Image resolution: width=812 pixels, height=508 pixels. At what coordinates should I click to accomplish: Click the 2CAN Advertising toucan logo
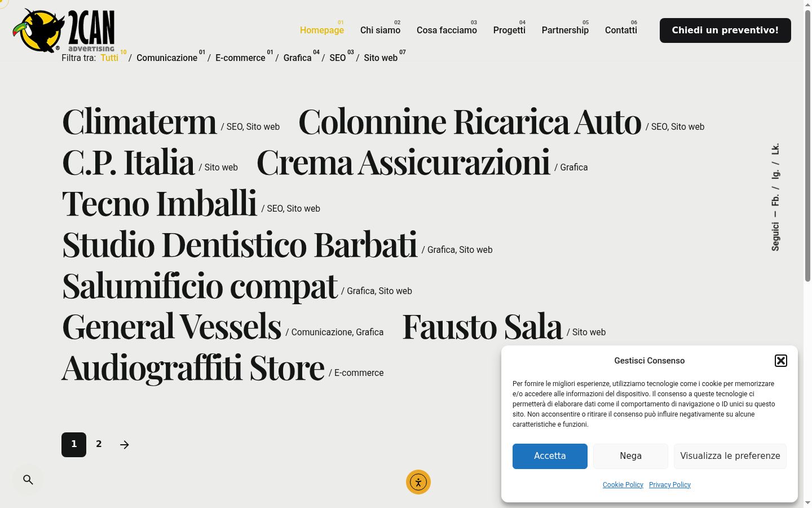[64, 30]
